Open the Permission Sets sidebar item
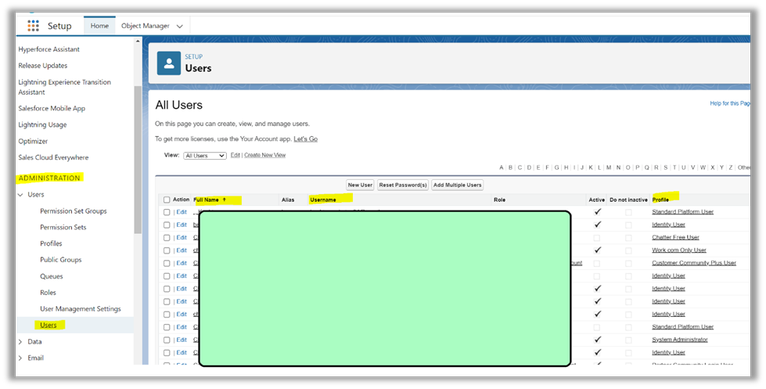 (x=63, y=227)
